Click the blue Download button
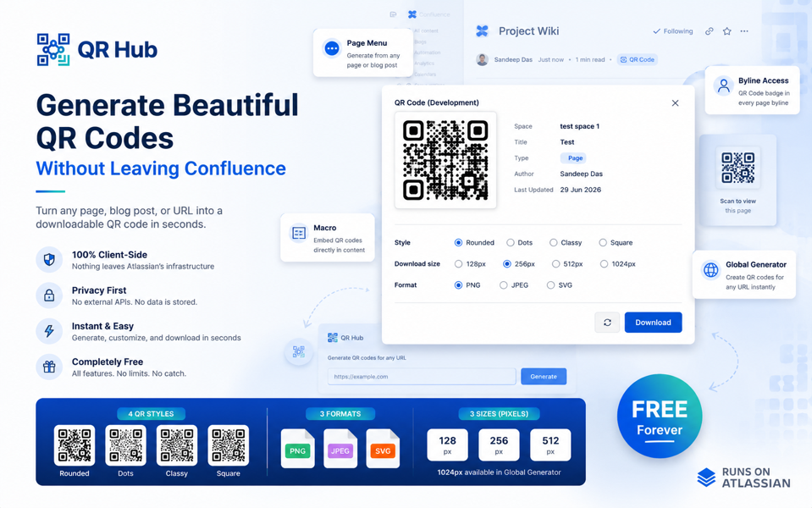The image size is (812, 508). pyautogui.click(x=653, y=322)
